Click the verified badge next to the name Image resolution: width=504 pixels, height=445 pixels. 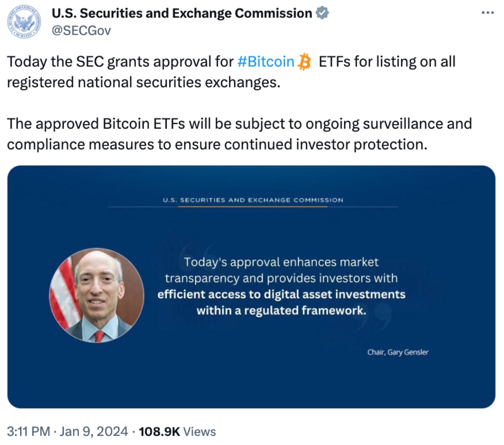point(322,13)
